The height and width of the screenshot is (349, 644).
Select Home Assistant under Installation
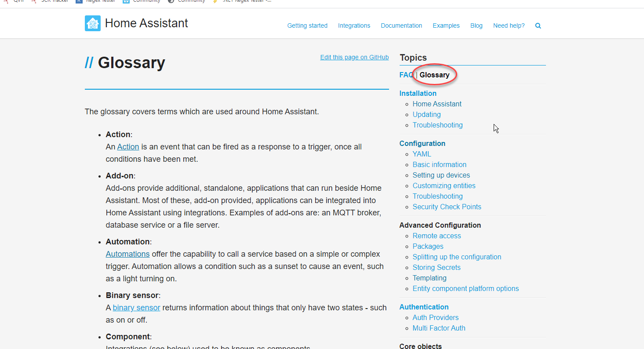437,104
